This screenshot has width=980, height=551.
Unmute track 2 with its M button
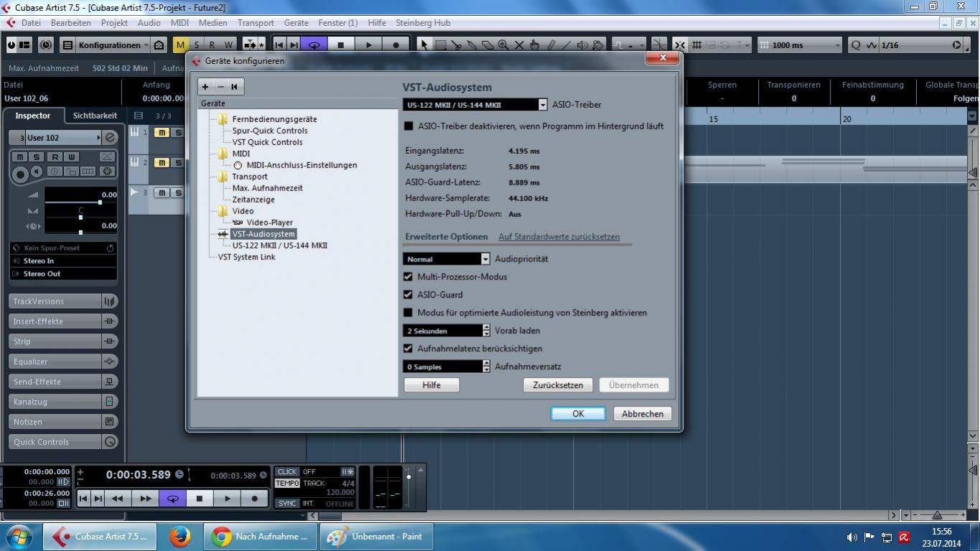tap(162, 162)
